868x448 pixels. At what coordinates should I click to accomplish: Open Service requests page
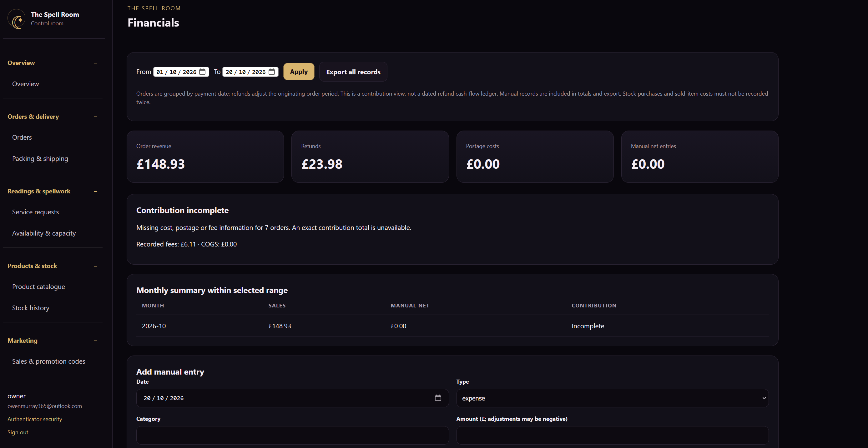[x=35, y=212]
